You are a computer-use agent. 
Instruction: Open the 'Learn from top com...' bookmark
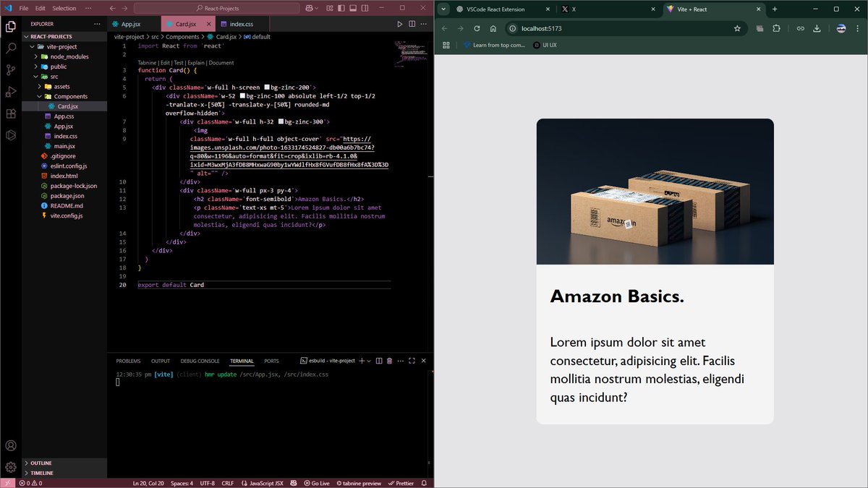(495, 45)
